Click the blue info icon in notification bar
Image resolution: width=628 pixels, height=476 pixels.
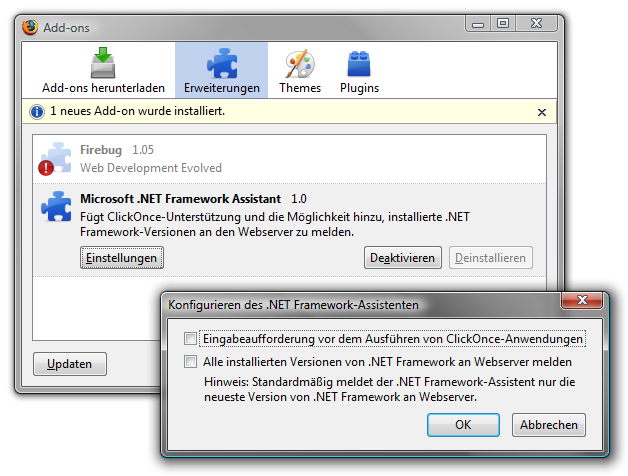(37, 112)
